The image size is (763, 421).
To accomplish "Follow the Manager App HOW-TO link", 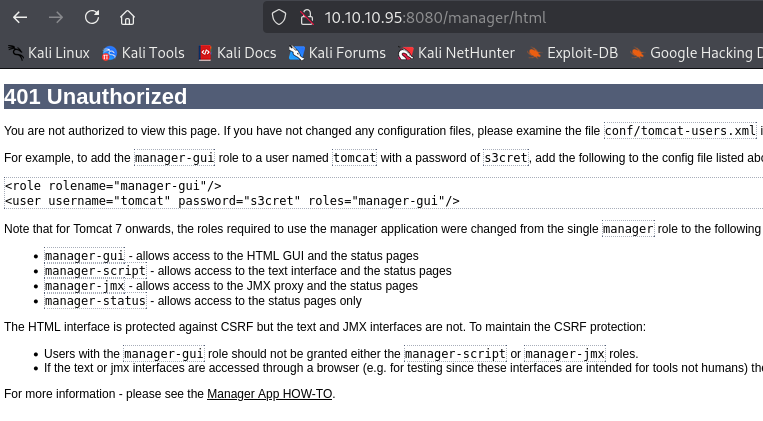I will click(270, 394).
